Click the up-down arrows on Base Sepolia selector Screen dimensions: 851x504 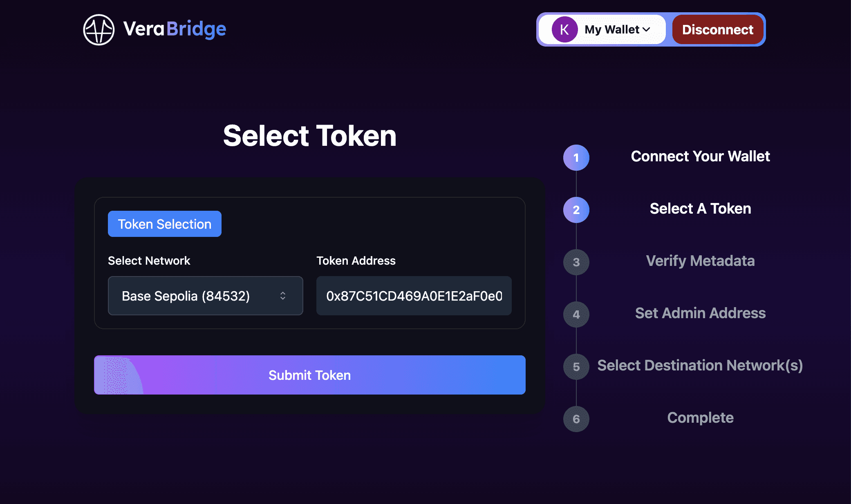click(x=283, y=296)
